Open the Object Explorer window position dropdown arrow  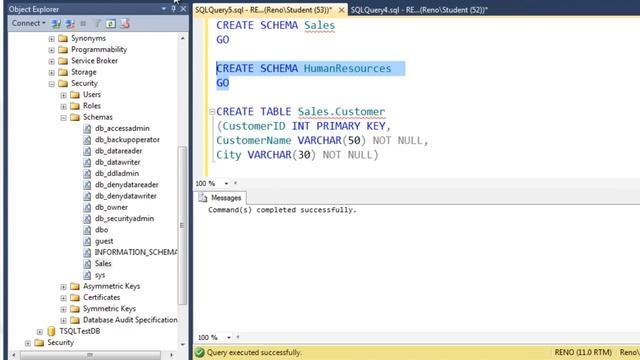164,9
